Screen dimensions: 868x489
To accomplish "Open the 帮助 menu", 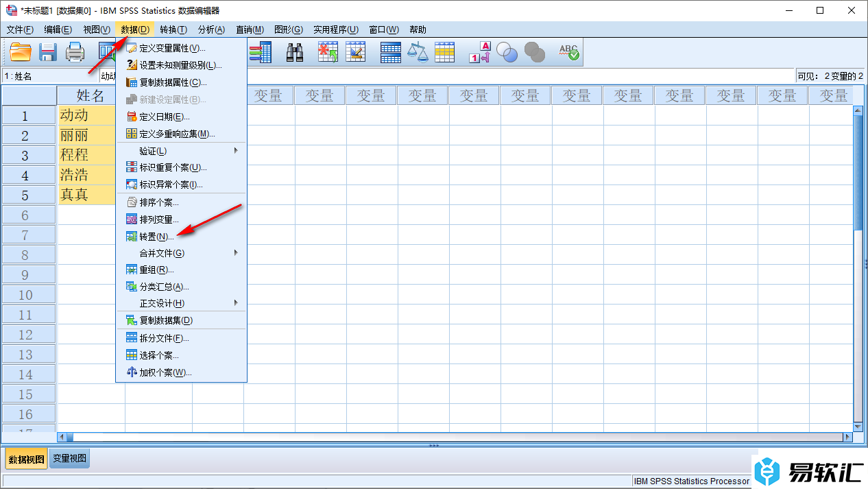I will click(x=418, y=29).
